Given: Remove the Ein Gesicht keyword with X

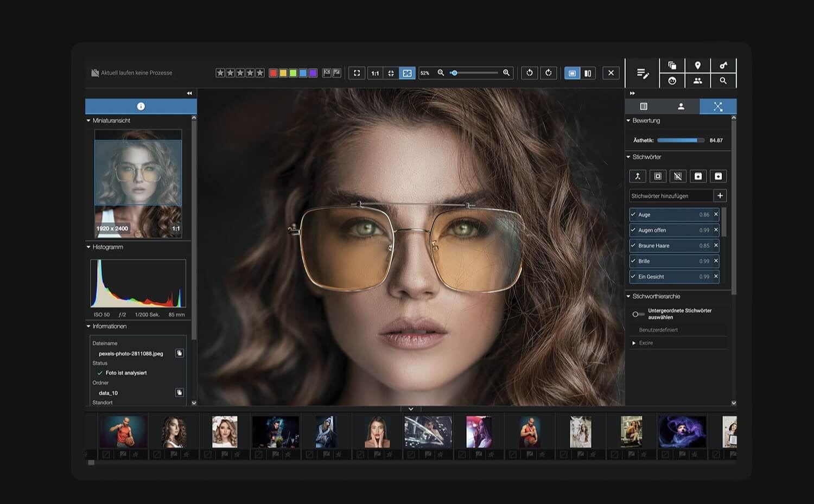Looking at the screenshot, I should pyautogui.click(x=716, y=276).
